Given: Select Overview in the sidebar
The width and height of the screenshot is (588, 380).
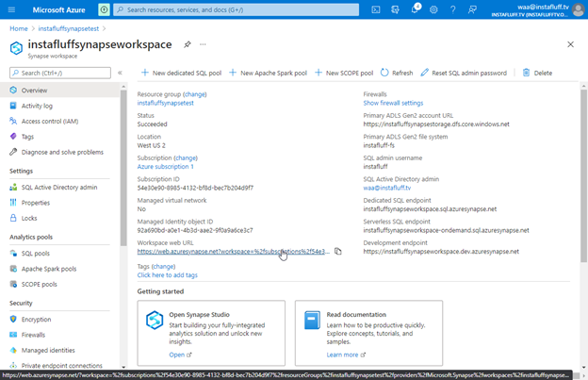Looking at the screenshot, I should (60, 91).
